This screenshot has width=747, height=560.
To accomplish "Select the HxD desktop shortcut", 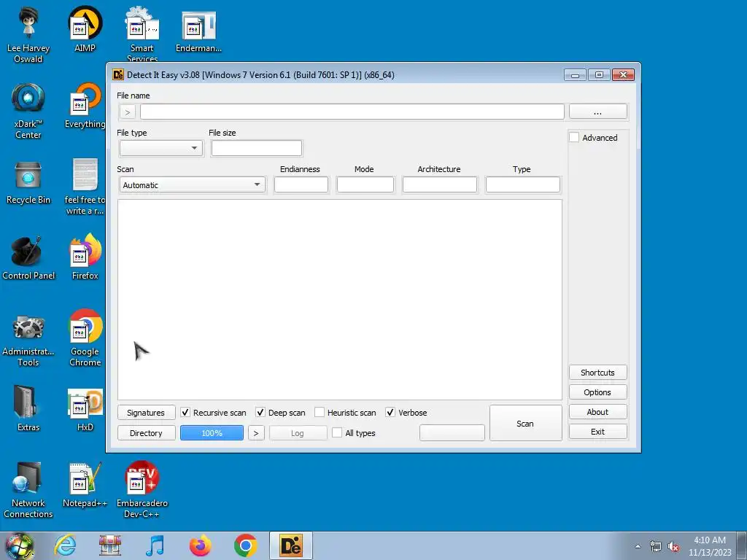I will (85, 408).
